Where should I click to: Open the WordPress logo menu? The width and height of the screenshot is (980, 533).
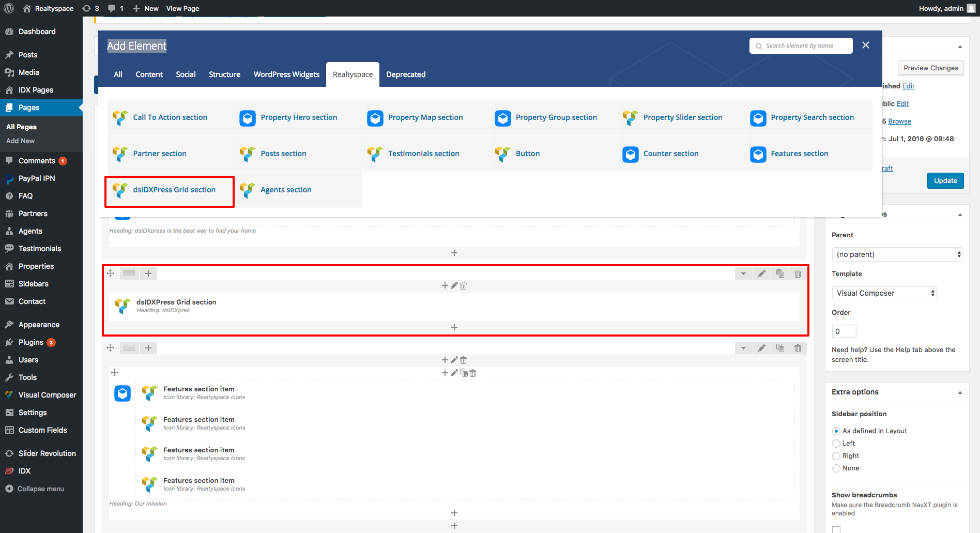click(9, 8)
